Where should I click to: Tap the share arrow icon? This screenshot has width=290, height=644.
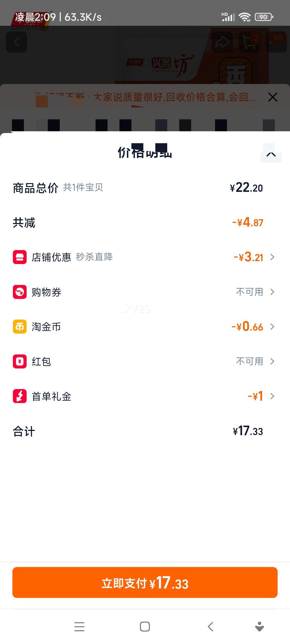[x=222, y=42]
